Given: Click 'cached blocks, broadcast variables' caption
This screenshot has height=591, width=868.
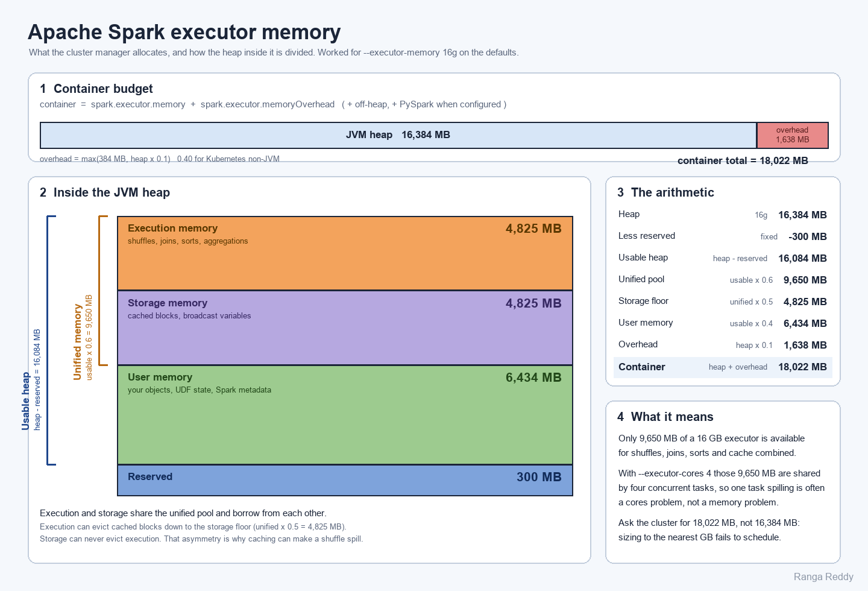Looking at the screenshot, I should click(189, 316).
